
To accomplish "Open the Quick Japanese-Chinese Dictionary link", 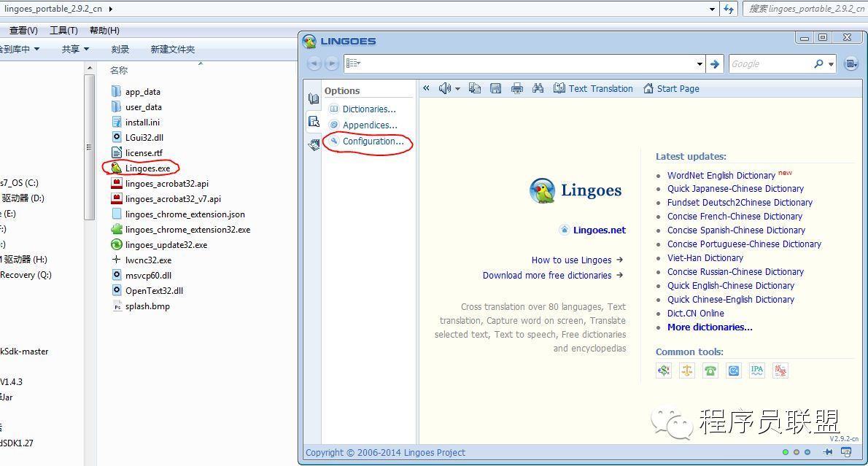I will [735, 189].
